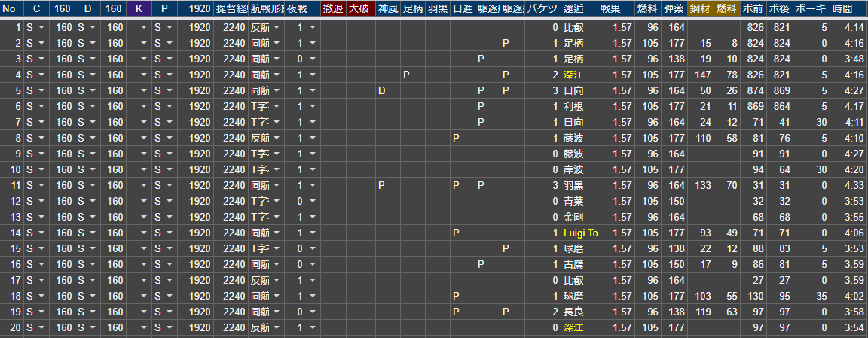Click the 130 ボ前 value in row 18
This screenshot has height=338, width=868.
coord(752,296)
